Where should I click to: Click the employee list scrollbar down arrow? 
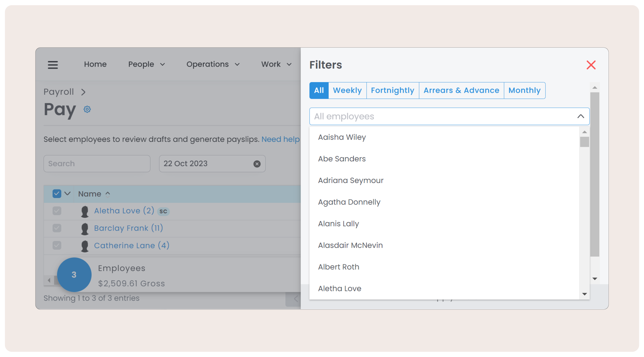pyautogui.click(x=584, y=294)
